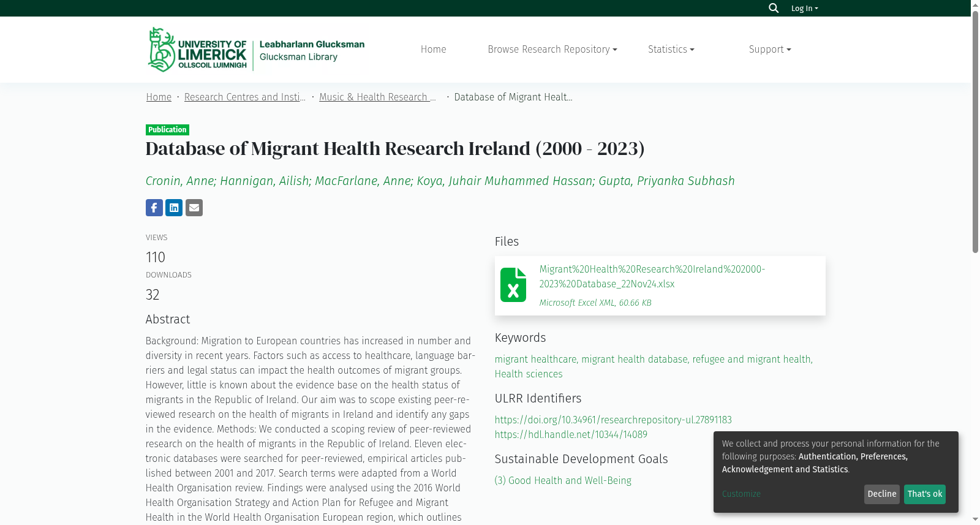980x525 pixels.
Task: Accept cookies with That's ok
Action: pos(925,494)
